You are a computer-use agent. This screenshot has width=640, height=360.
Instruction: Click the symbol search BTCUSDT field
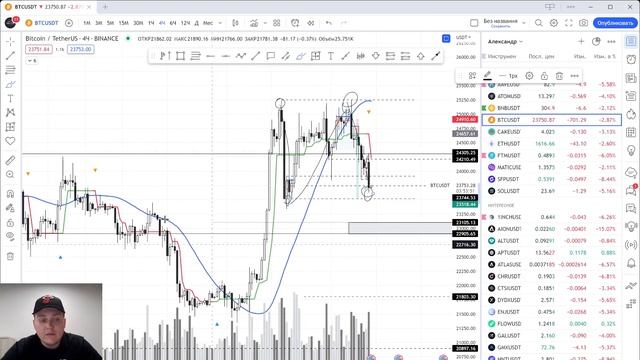(x=42, y=23)
